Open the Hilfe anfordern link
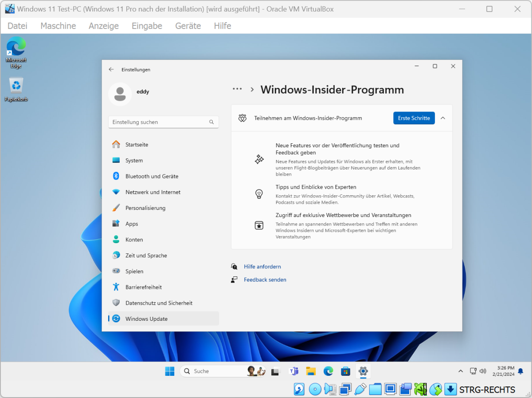This screenshot has width=532, height=398. tap(262, 267)
